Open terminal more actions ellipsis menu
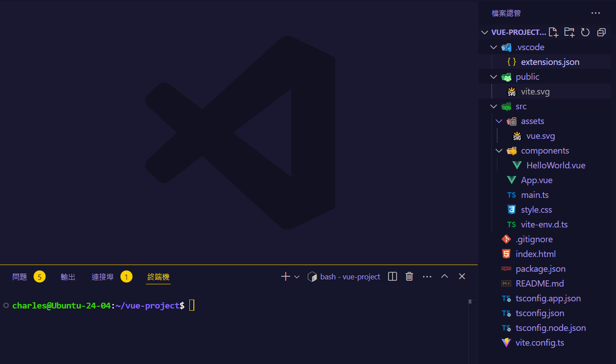 pos(427,276)
